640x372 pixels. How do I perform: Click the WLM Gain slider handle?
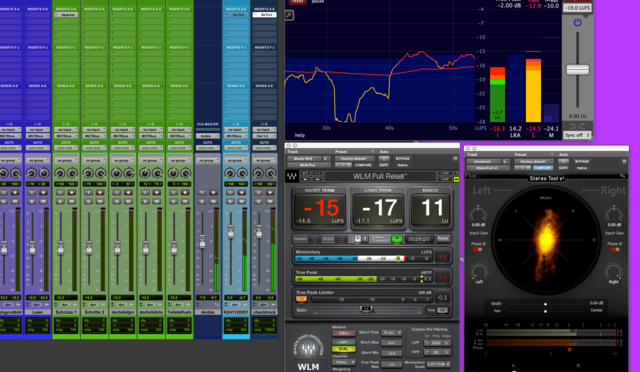pos(366,309)
